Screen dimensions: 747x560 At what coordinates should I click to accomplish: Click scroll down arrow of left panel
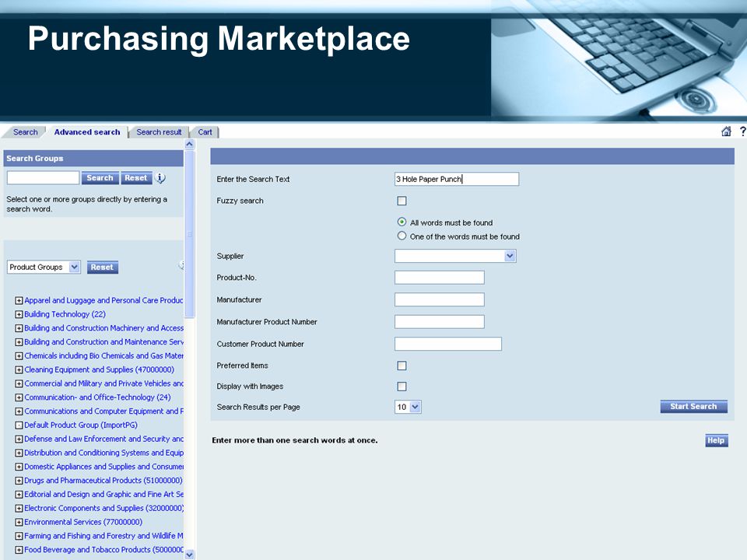click(190, 555)
